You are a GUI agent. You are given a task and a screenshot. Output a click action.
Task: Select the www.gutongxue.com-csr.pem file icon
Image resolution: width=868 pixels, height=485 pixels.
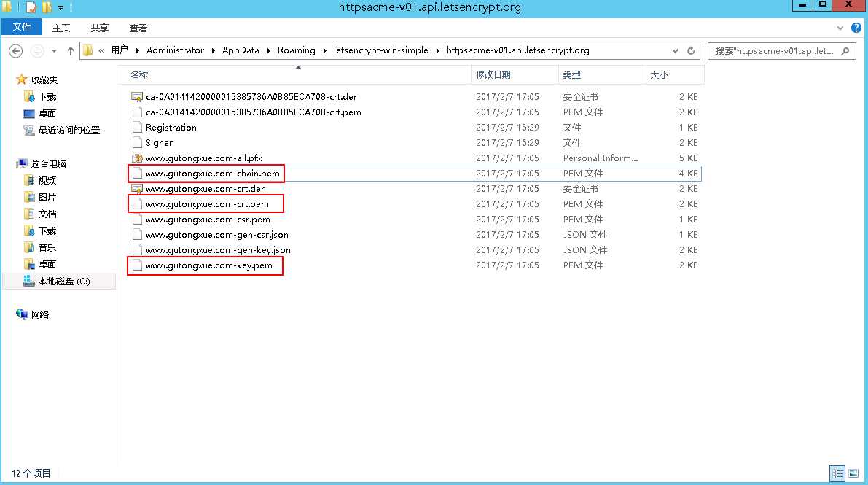137,220
